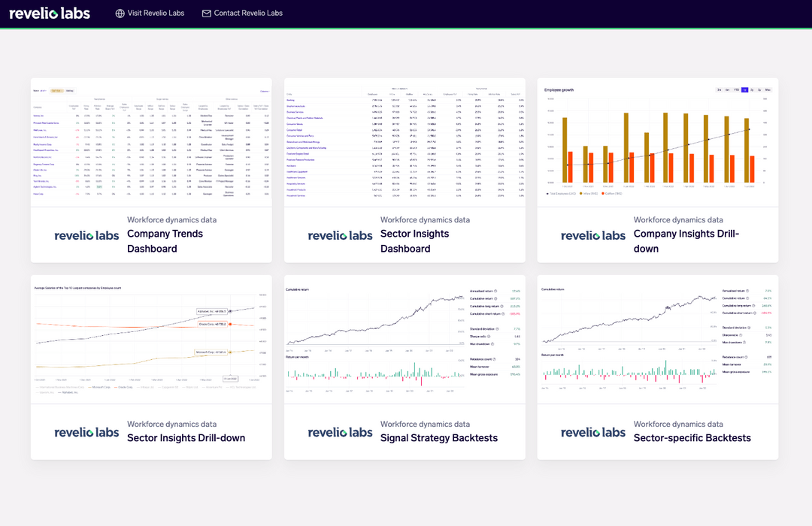Toggle the Inflow (RHS) legend on Employee growth
This screenshot has height=526, width=812.
coord(587,194)
